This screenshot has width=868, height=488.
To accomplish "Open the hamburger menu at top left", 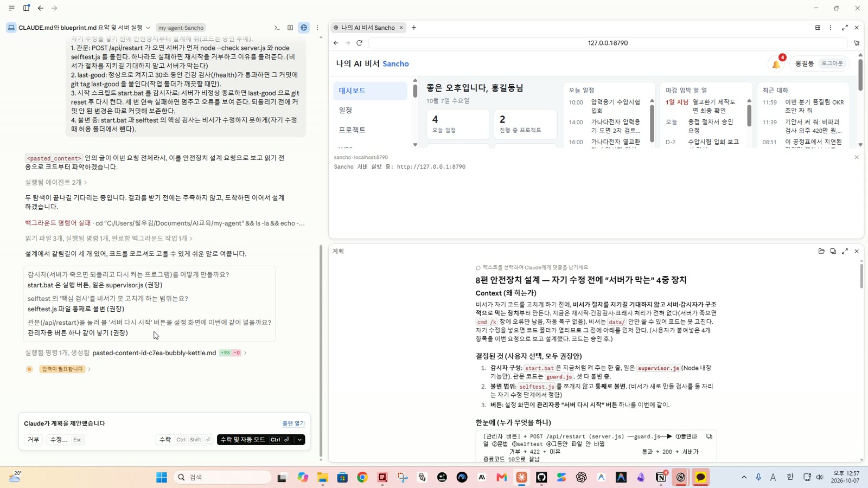I will [x=11, y=8].
